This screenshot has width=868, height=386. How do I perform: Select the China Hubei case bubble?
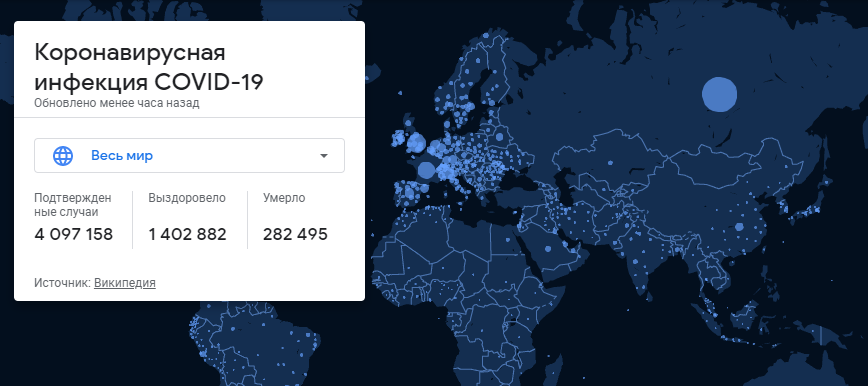pos(739,227)
